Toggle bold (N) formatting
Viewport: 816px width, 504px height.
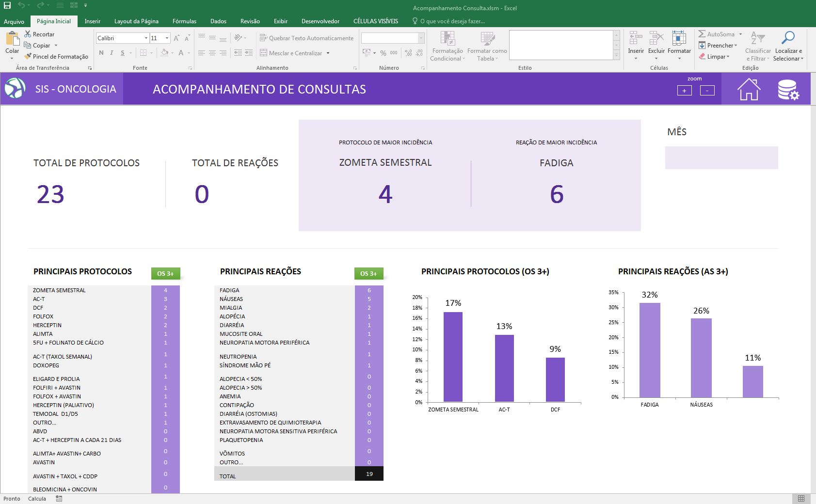[101, 53]
